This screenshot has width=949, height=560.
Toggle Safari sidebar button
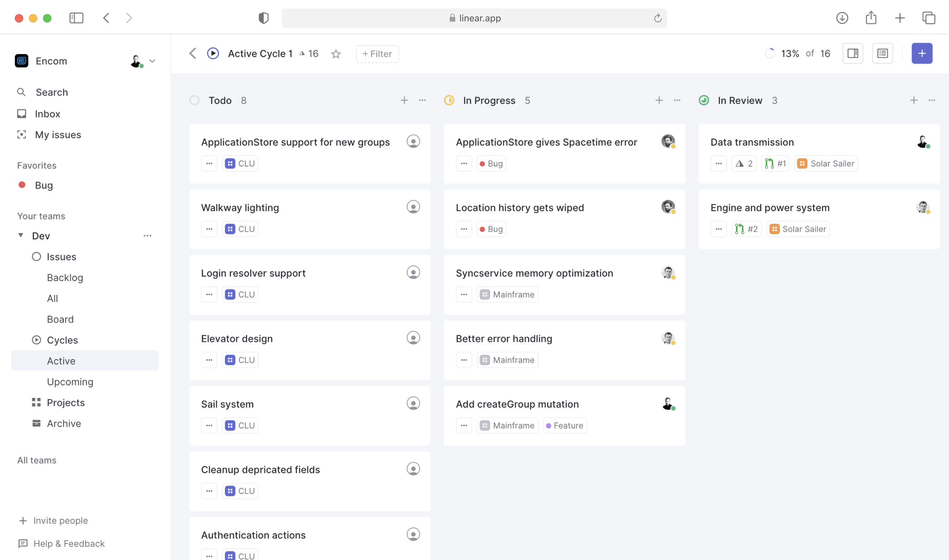click(x=76, y=18)
